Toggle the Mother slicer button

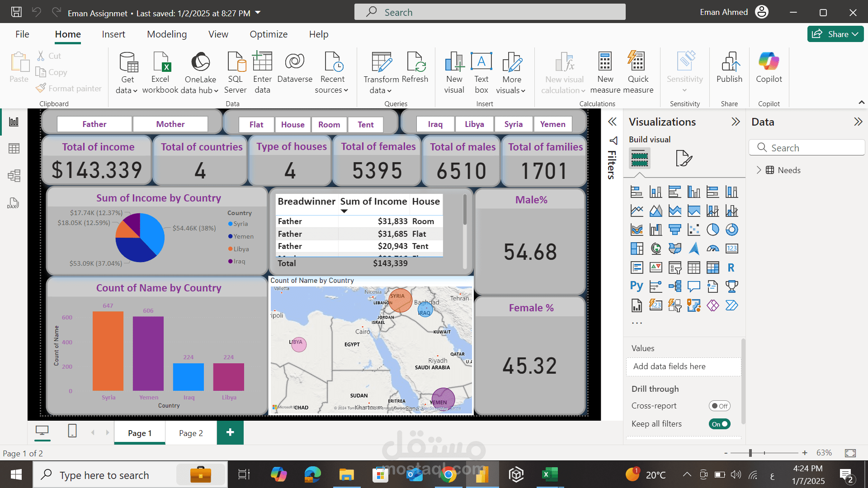(x=170, y=124)
